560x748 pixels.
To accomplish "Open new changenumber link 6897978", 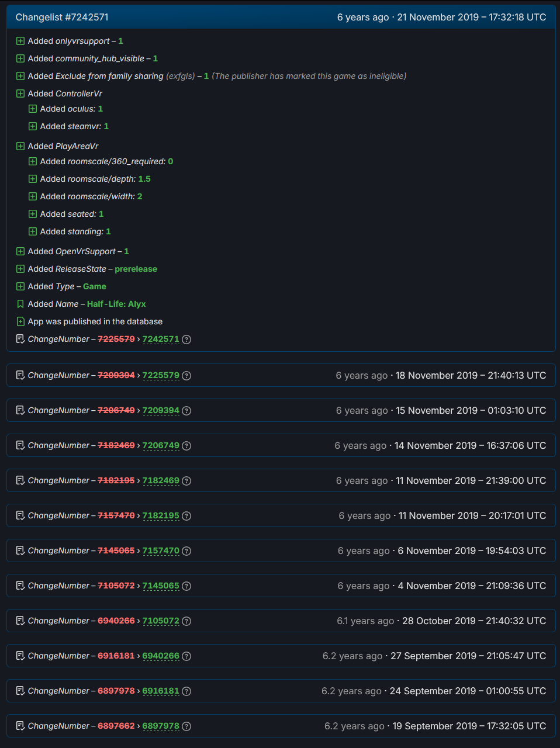I will [x=161, y=726].
